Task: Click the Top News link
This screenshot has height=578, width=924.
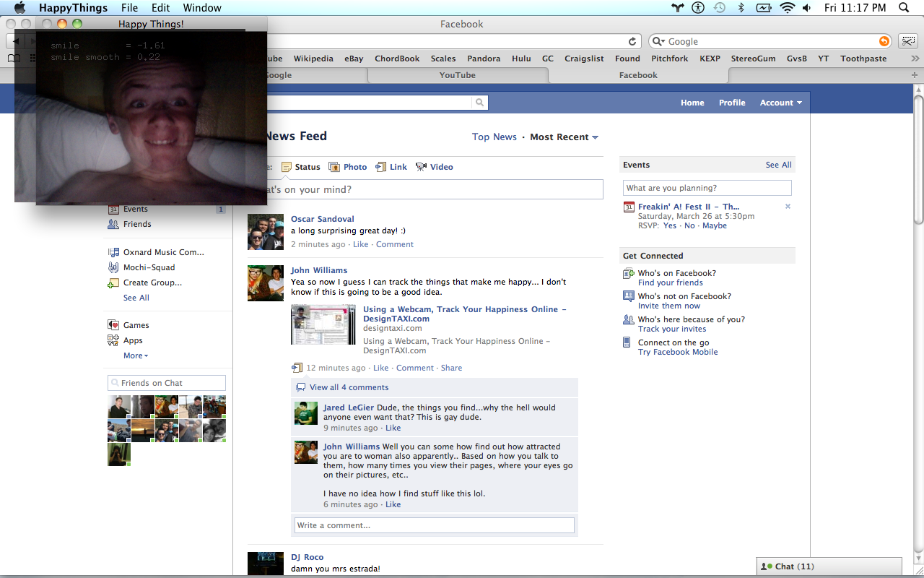Action: click(x=494, y=137)
